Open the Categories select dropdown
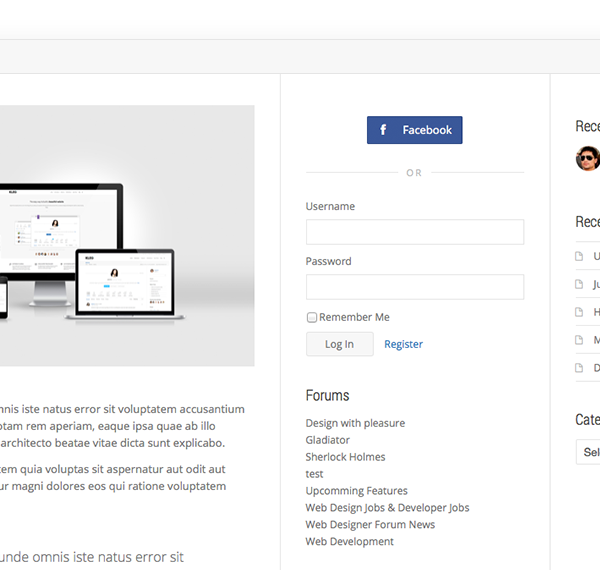 click(588, 452)
